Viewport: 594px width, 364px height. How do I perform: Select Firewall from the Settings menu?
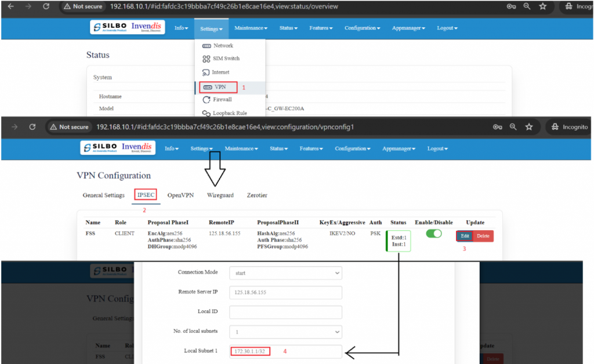pyautogui.click(x=222, y=100)
